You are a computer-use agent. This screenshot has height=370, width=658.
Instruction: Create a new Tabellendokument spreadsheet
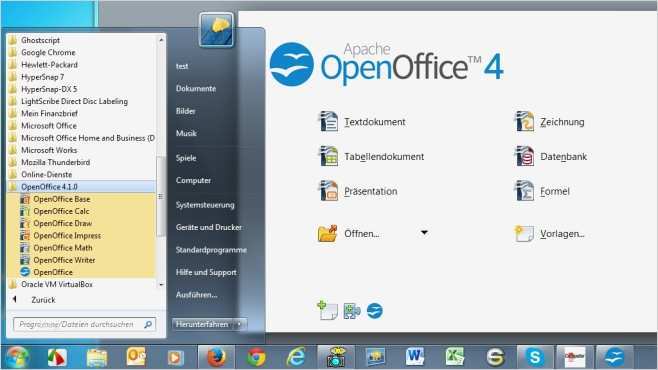coord(371,156)
